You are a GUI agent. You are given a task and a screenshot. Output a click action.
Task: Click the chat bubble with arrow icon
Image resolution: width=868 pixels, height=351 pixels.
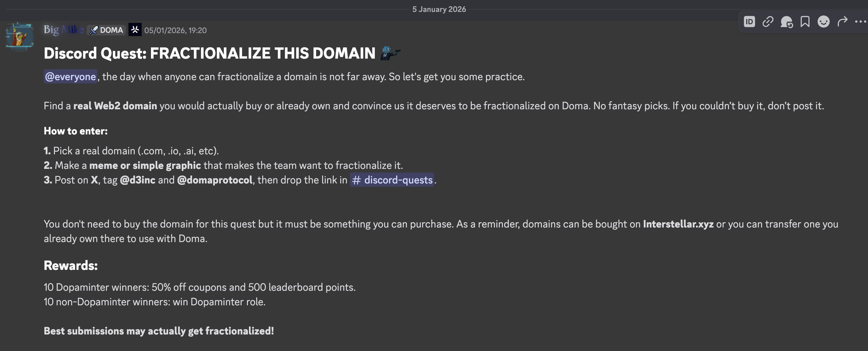tap(787, 22)
